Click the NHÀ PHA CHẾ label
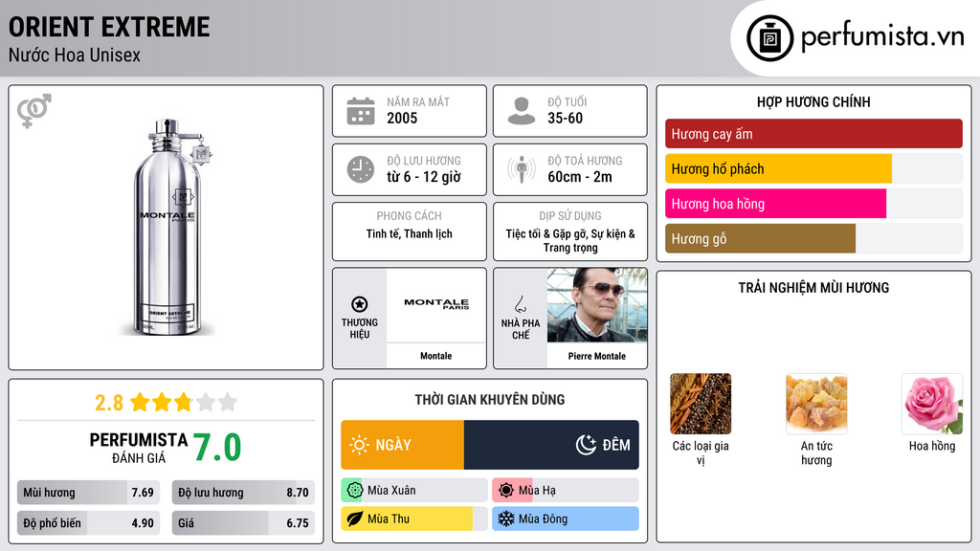This screenshot has height=551, width=980. click(521, 329)
